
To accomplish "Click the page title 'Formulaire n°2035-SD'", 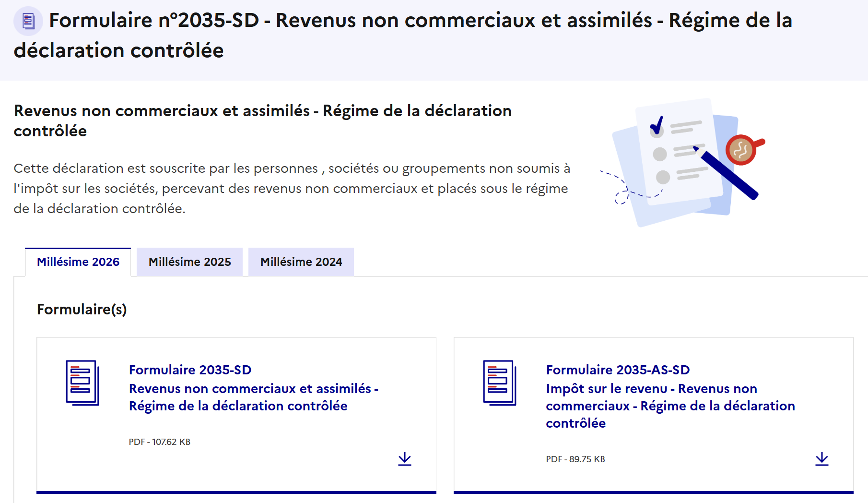I will (403, 35).
